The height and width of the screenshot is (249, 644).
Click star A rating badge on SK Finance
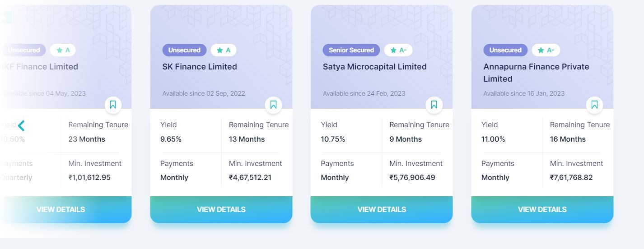click(224, 50)
